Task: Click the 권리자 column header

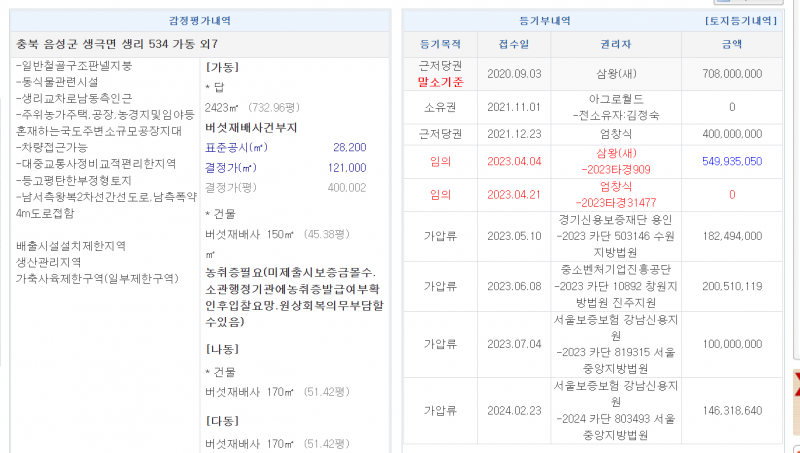Action: pos(615,44)
